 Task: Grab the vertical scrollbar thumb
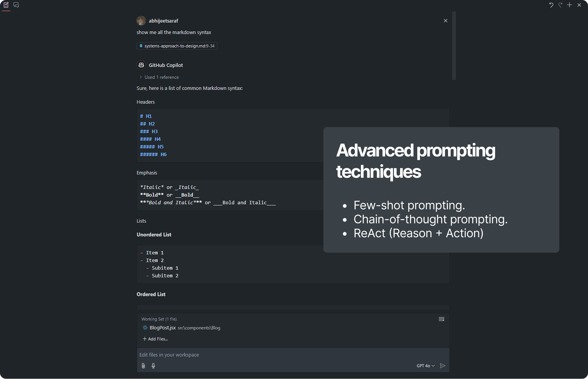tap(453, 46)
